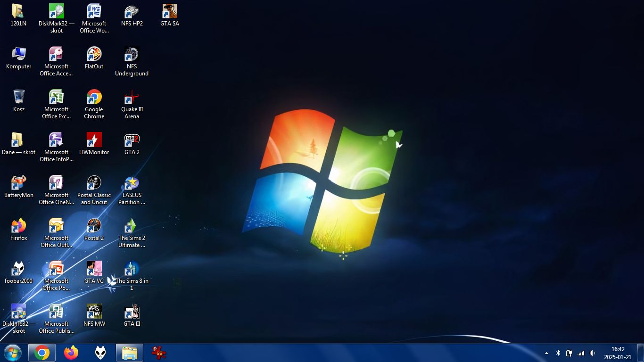Viewport: 644px width, 362px height.
Task: Open Windows Explorer from the taskbar
Action: [130, 353]
